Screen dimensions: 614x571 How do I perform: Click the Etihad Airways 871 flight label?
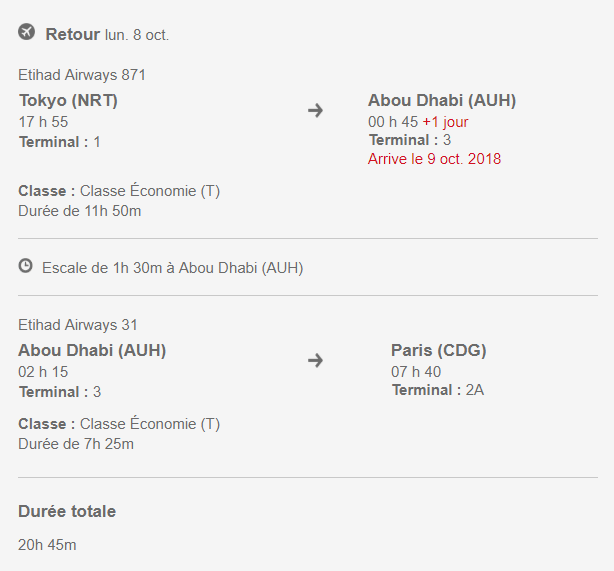click(x=82, y=75)
